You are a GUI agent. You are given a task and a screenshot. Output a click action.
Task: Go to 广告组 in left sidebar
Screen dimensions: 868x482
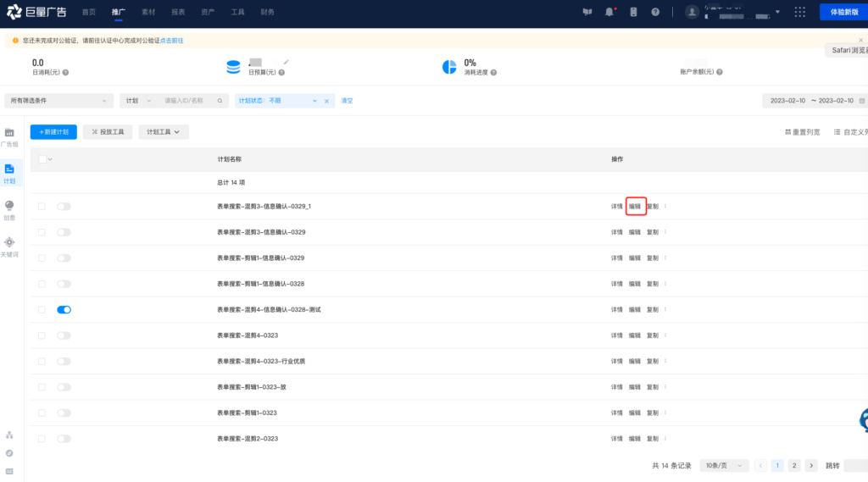(x=9, y=137)
